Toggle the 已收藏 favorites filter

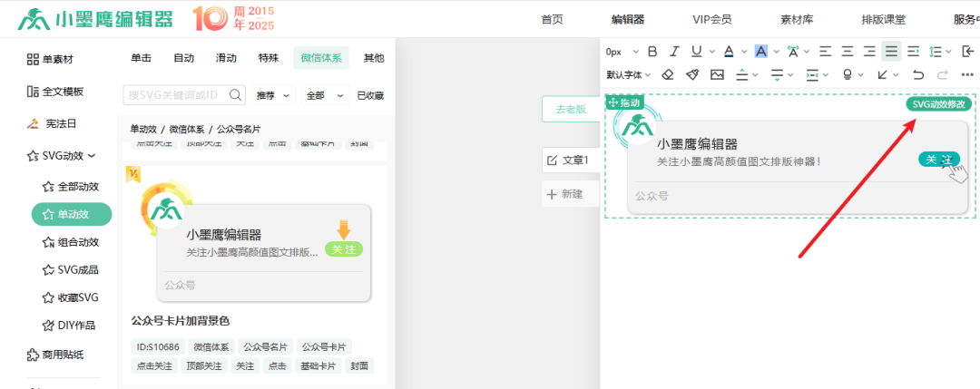click(x=370, y=95)
